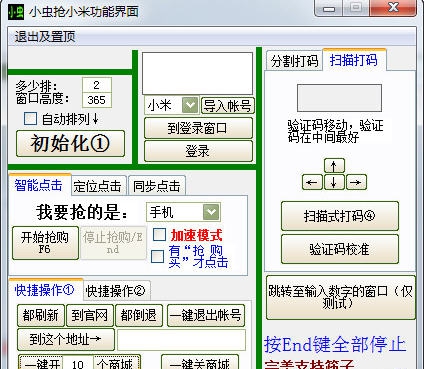This screenshot has width=424, height=369.
Task: Open the 小米 account type dropdown
Action: [190, 105]
